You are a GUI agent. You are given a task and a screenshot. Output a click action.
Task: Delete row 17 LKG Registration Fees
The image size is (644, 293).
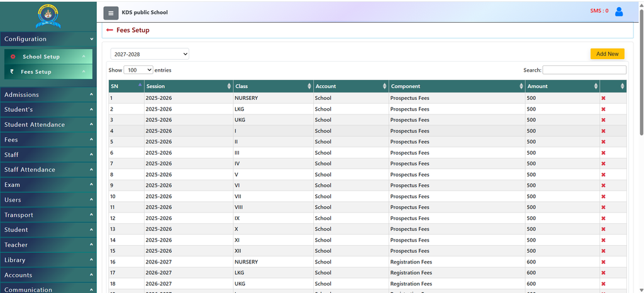point(603,273)
